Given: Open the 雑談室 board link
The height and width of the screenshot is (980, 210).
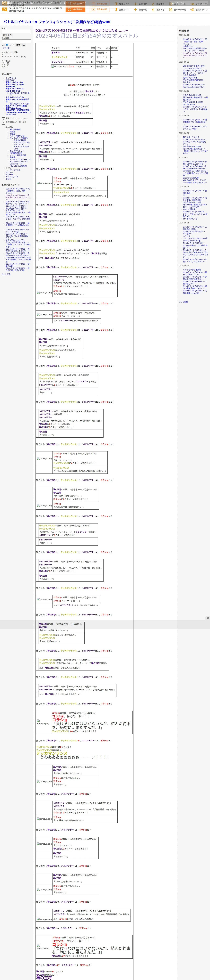Looking at the screenshot, I should [13, 132].
